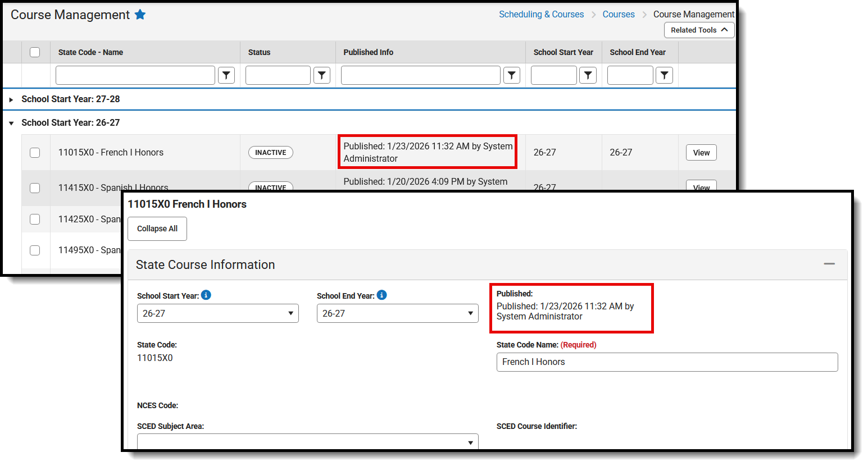Image resolution: width=868 pixels, height=466 pixels.
Task: Click the Related Tools button
Action: (x=698, y=30)
